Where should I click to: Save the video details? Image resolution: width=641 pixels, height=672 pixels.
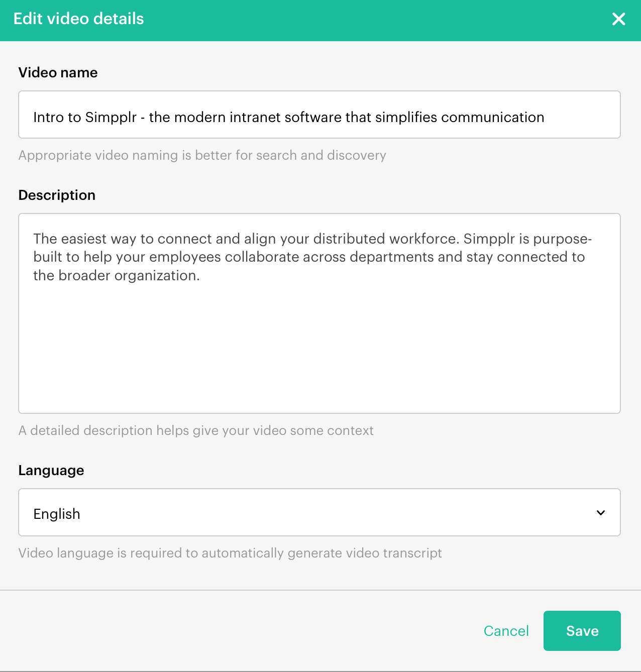tap(582, 631)
